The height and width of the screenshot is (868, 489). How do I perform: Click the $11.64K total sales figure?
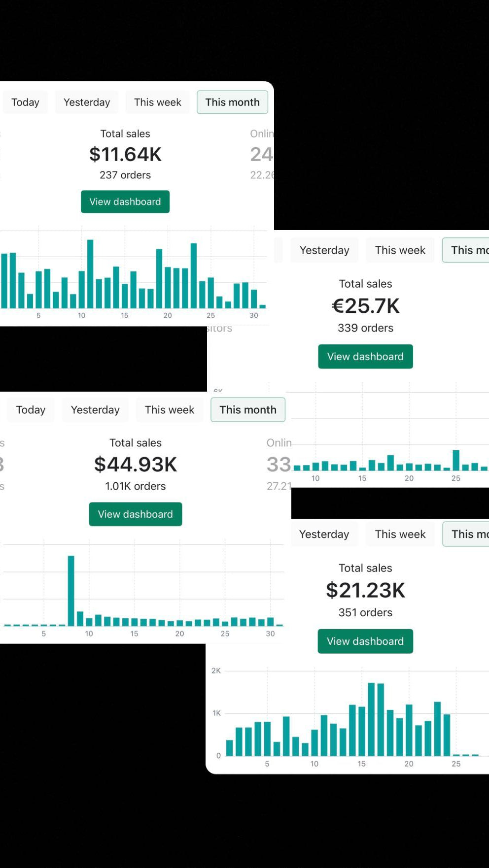click(x=125, y=155)
